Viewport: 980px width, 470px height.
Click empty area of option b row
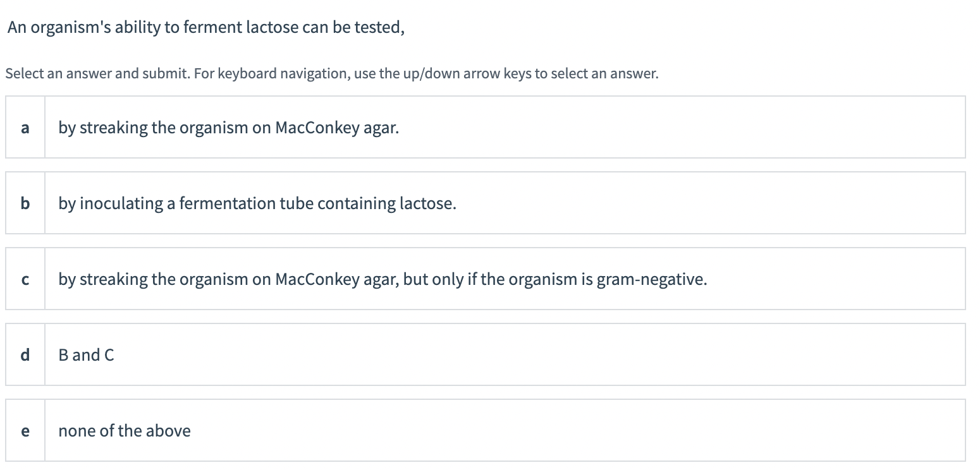(x=695, y=203)
